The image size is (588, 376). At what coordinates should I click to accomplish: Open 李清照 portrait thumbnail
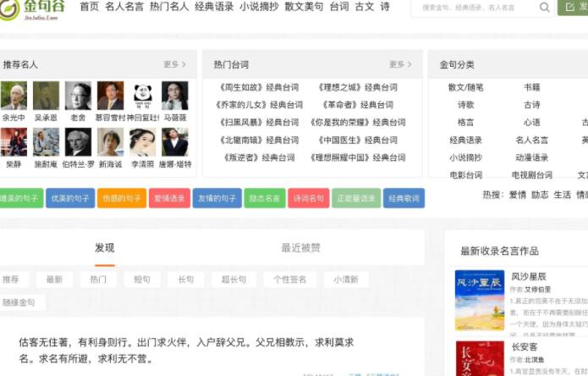[x=142, y=141]
